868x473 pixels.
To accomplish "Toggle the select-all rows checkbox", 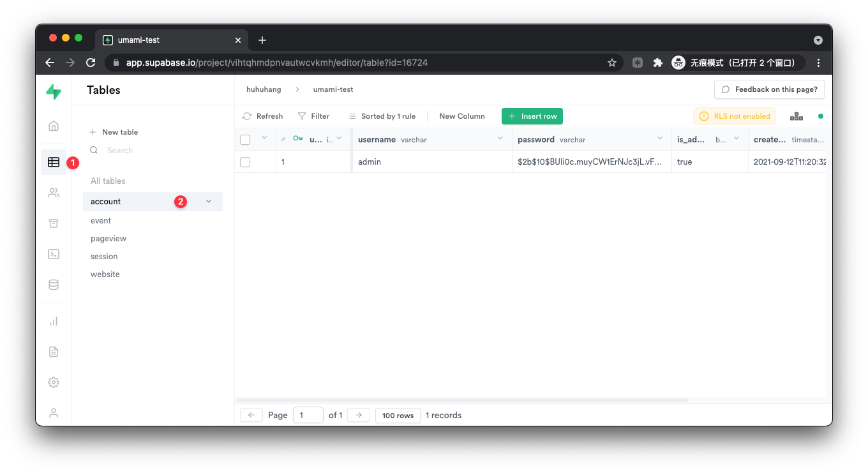I will [x=245, y=139].
